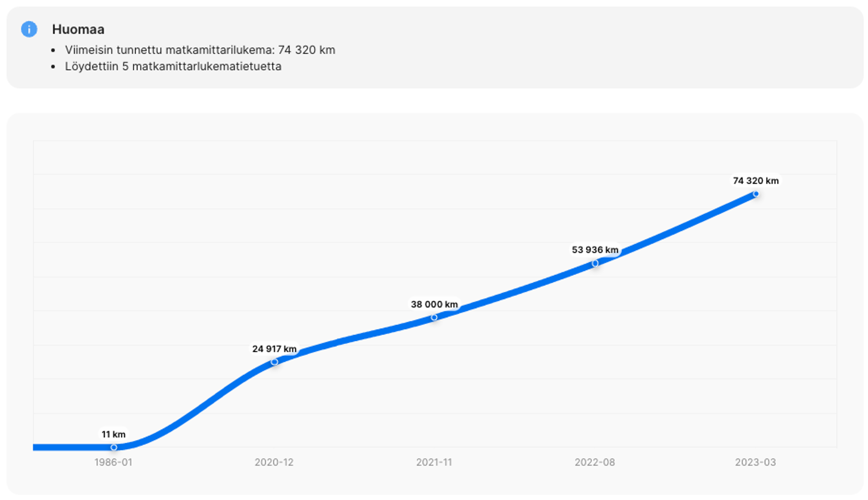Click the 53 936 km value label
This screenshot has height=500, width=868.
[595, 250]
